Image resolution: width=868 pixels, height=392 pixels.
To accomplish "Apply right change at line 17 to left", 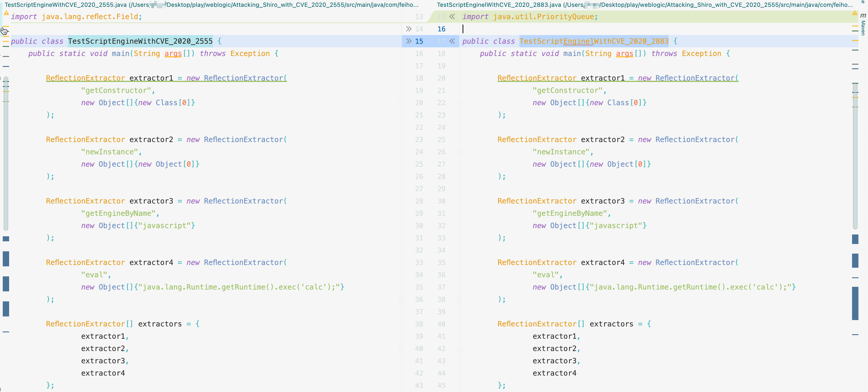I will [x=452, y=41].
